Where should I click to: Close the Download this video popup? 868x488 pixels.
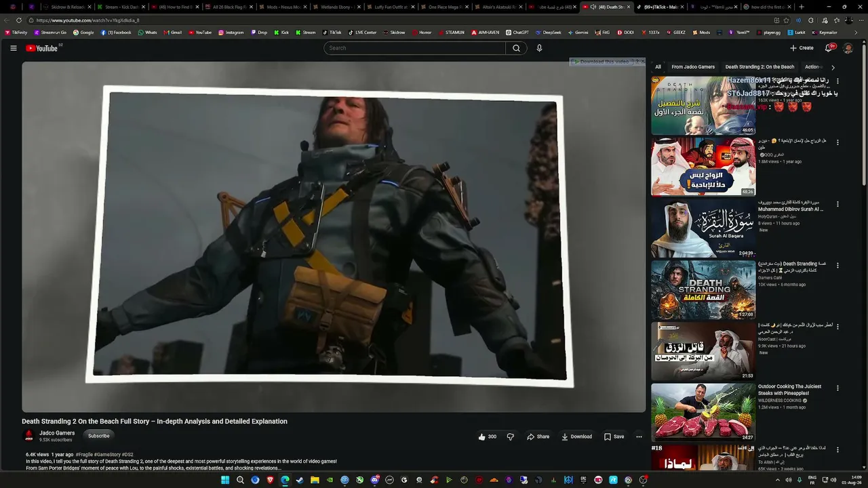click(x=642, y=62)
